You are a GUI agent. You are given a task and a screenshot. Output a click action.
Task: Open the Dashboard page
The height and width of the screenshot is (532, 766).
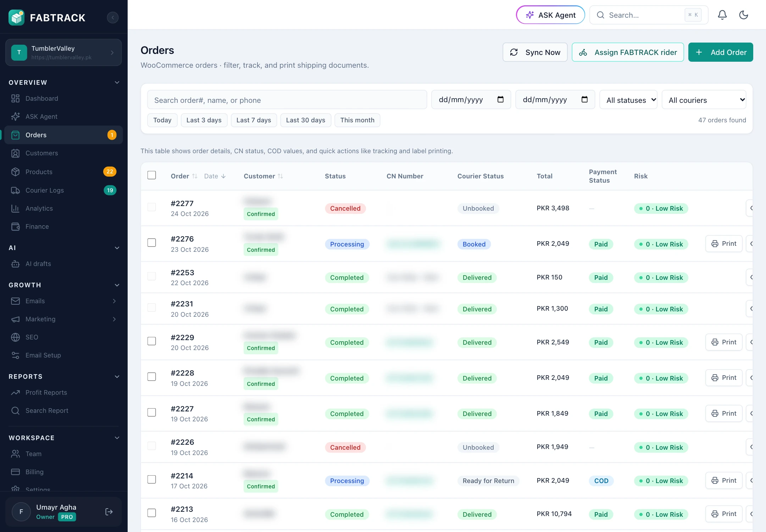[x=64, y=98]
